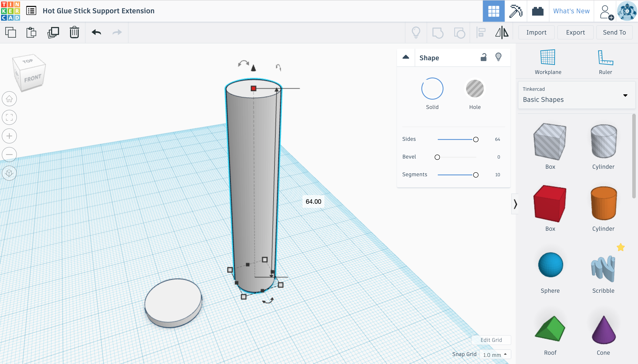Toggle shape visibility lightbulb in panel

[x=498, y=57]
